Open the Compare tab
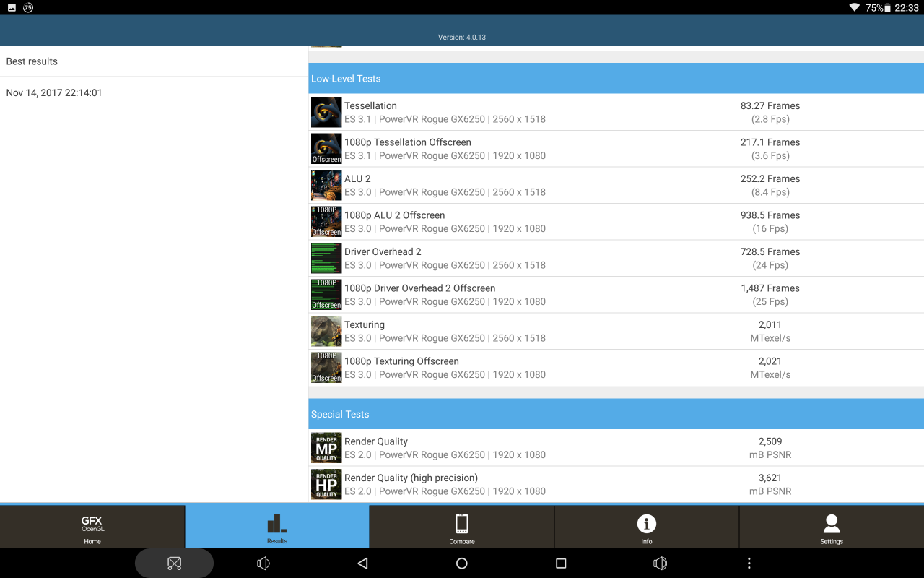This screenshot has height=578, width=924. point(462,527)
